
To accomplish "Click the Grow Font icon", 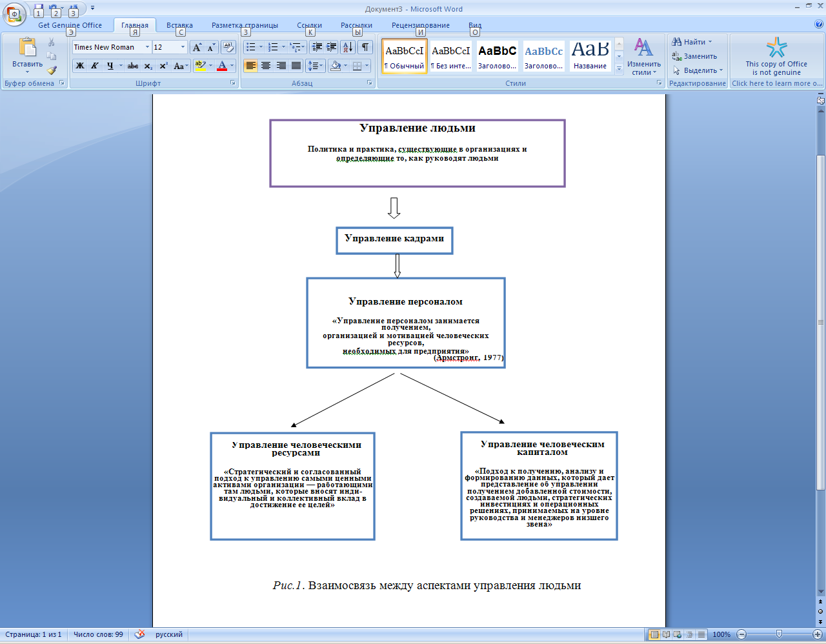I will coord(197,47).
